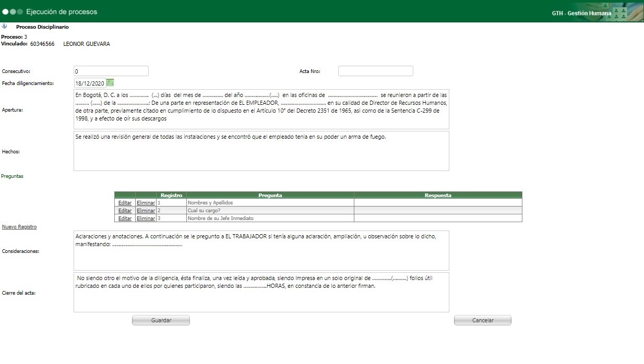Save the form with Guardar
644x364 pixels.
click(x=161, y=320)
